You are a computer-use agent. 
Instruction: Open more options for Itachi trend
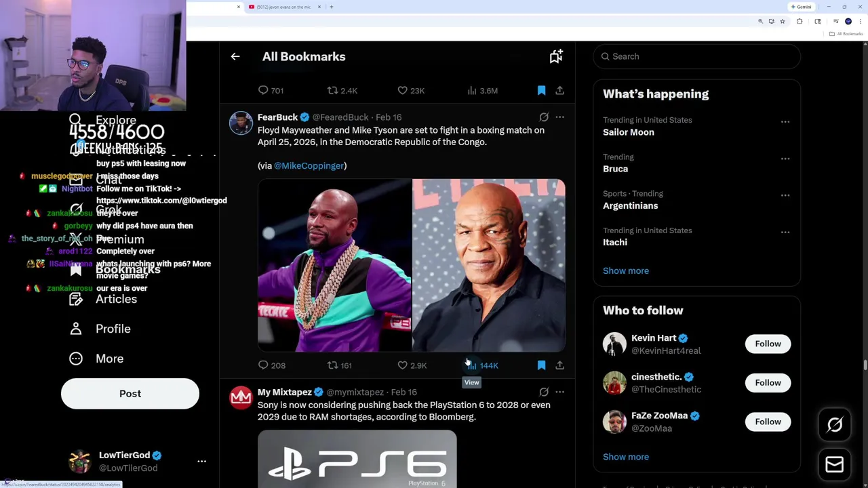pos(785,232)
